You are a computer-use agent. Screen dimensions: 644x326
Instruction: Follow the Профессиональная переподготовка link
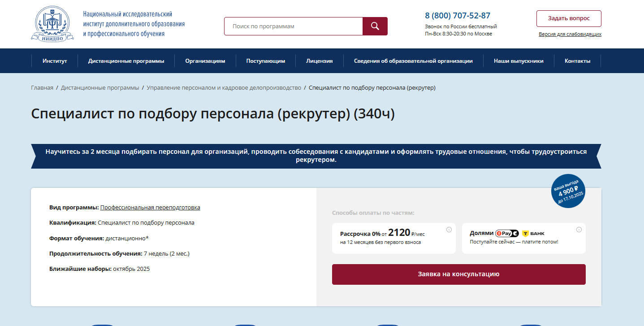(x=150, y=208)
